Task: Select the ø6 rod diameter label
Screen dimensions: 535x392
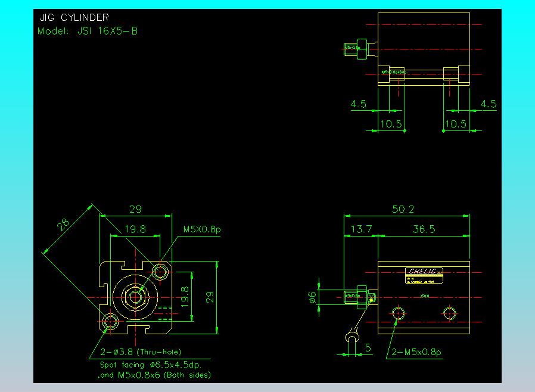Action: click(312, 297)
